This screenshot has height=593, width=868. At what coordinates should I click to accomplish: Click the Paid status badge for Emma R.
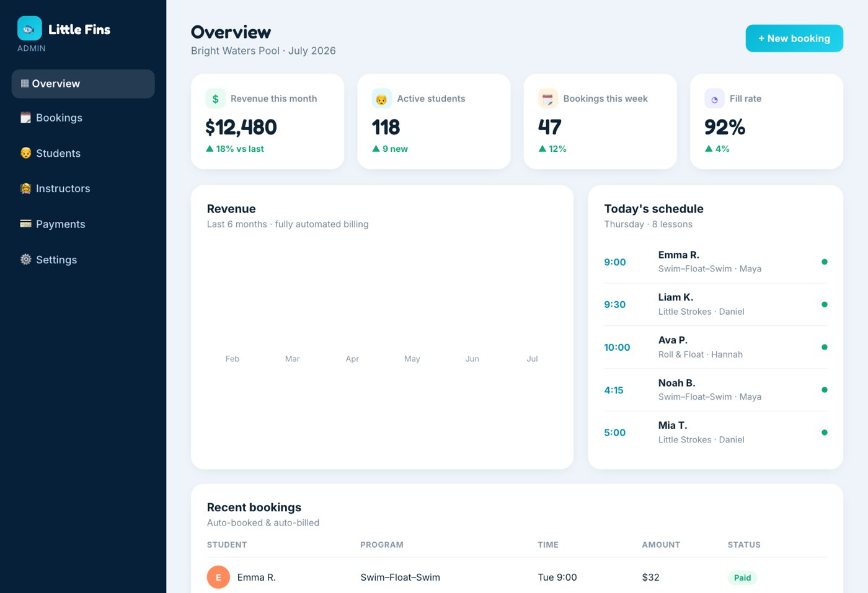[x=742, y=578]
